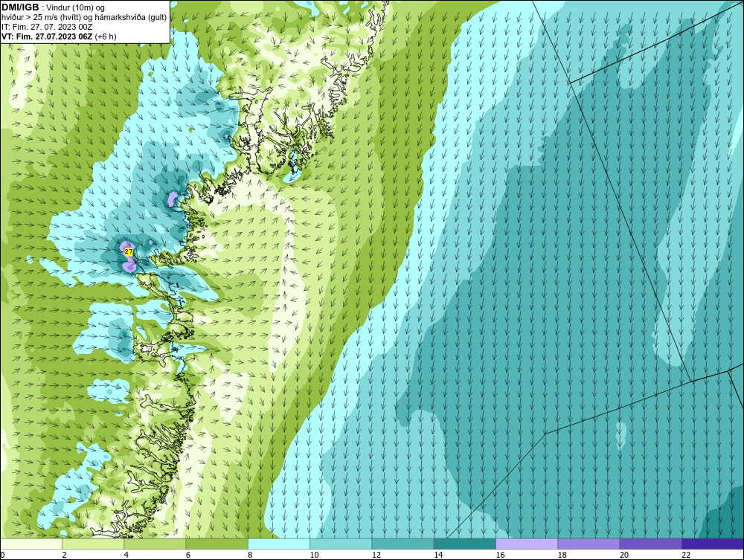This screenshot has width=744, height=560.
Task: Click the 'IT: Fim. 27. 07. 2023 00Z' line
Action: coord(45,27)
